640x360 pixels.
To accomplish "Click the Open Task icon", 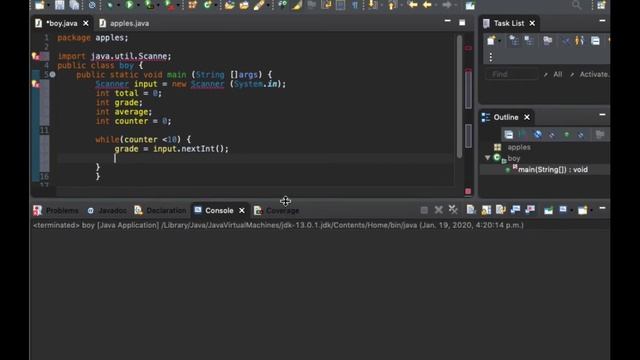I will coord(244,5).
